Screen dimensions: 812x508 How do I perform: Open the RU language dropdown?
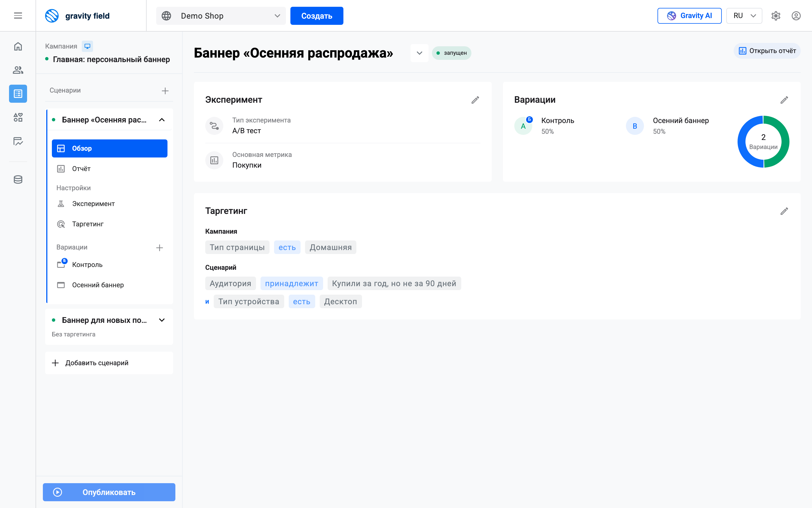pyautogui.click(x=744, y=16)
